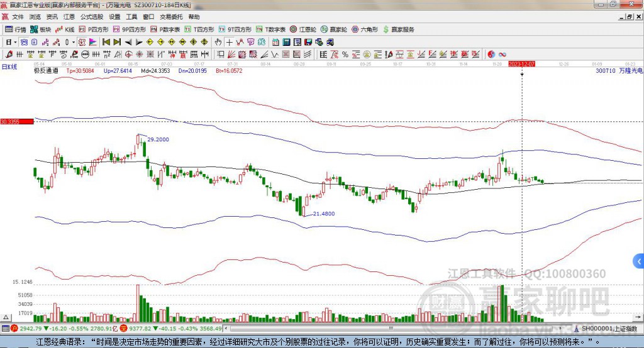Show the K线 chart view

tap(65, 30)
